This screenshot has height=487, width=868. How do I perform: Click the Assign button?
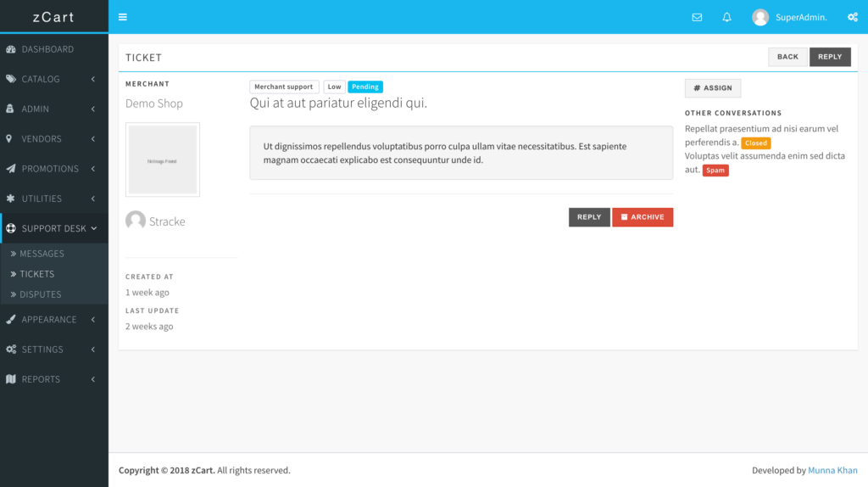[712, 88]
